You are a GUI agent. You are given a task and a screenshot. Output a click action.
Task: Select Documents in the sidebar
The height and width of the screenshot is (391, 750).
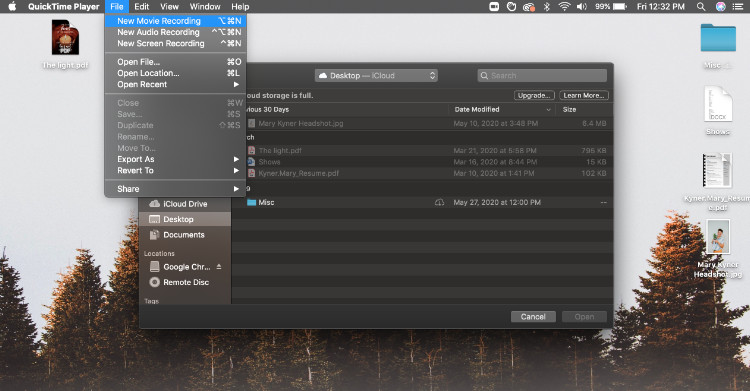click(x=185, y=235)
